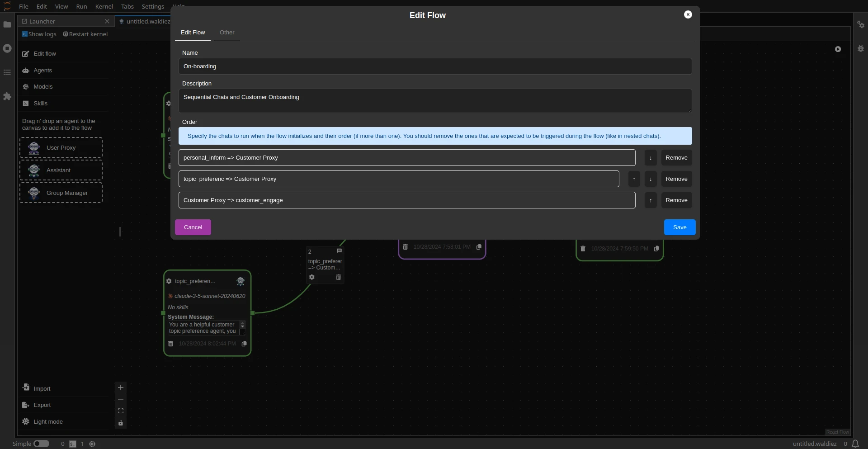Cancel the Edit Flow dialog
The image size is (868, 449).
[193, 227]
